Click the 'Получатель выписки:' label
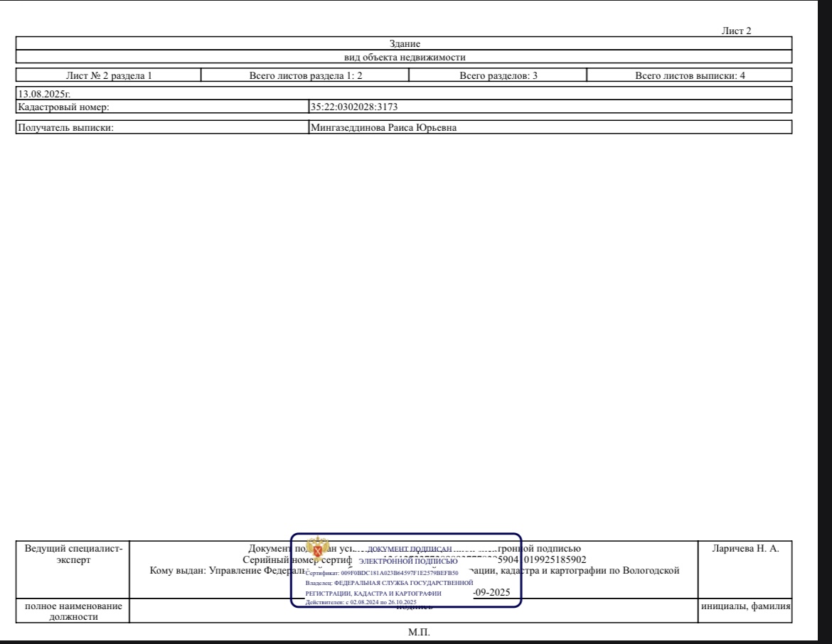 (x=65, y=127)
